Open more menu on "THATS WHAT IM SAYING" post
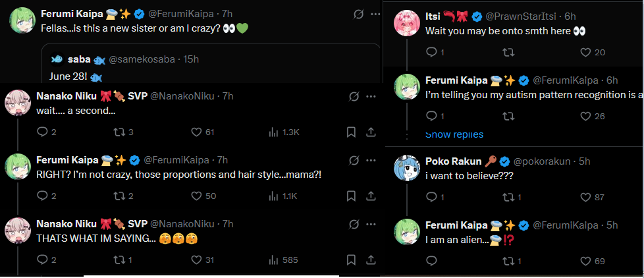644x278 pixels. click(371, 224)
